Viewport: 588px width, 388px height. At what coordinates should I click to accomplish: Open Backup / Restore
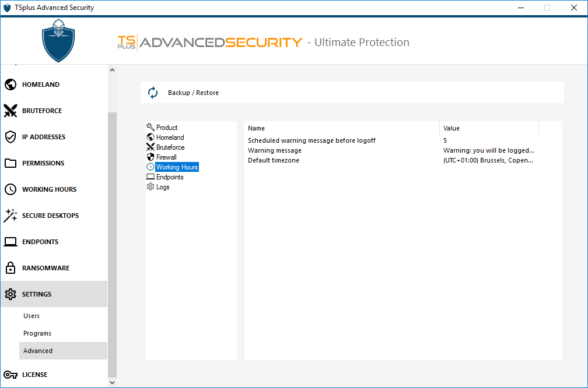coord(193,93)
